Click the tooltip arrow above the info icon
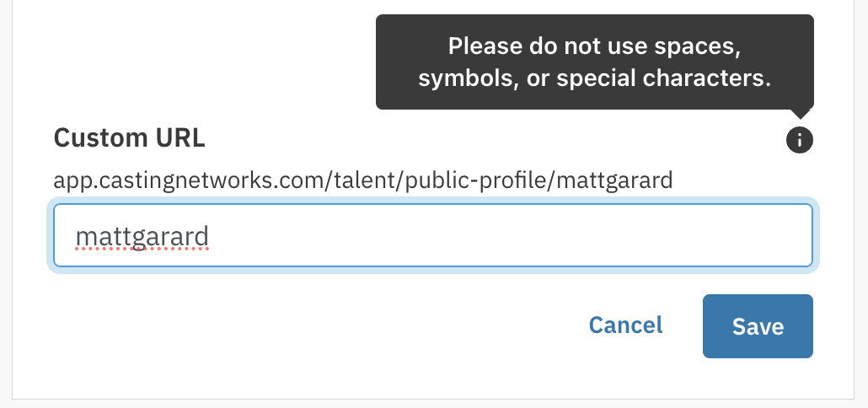This screenshot has height=408, width=868. [800, 114]
